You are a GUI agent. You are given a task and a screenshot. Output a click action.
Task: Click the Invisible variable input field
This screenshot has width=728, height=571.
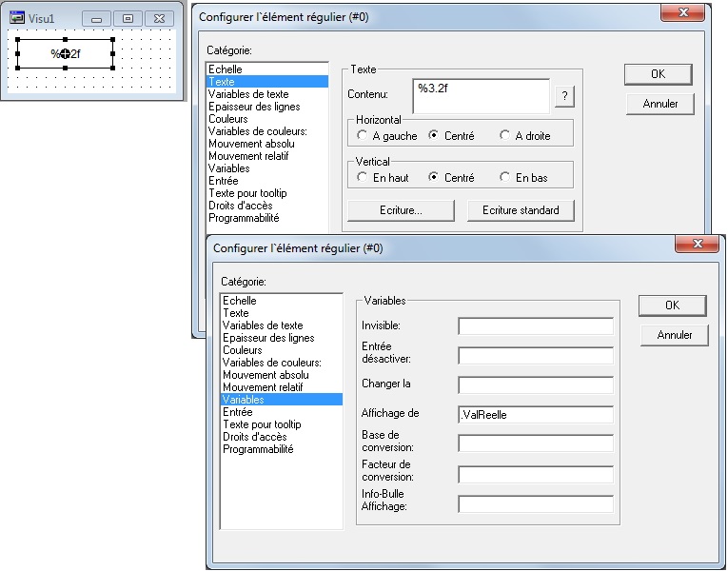click(535, 326)
